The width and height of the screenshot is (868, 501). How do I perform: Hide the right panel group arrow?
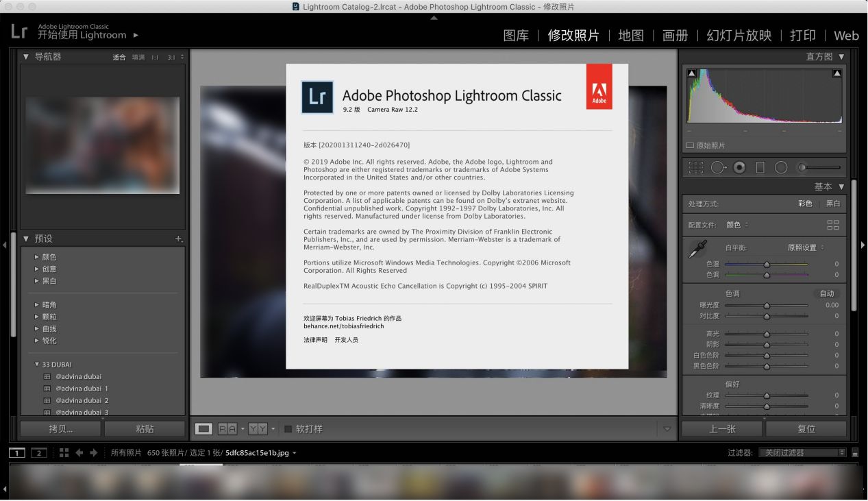pyautogui.click(x=863, y=245)
